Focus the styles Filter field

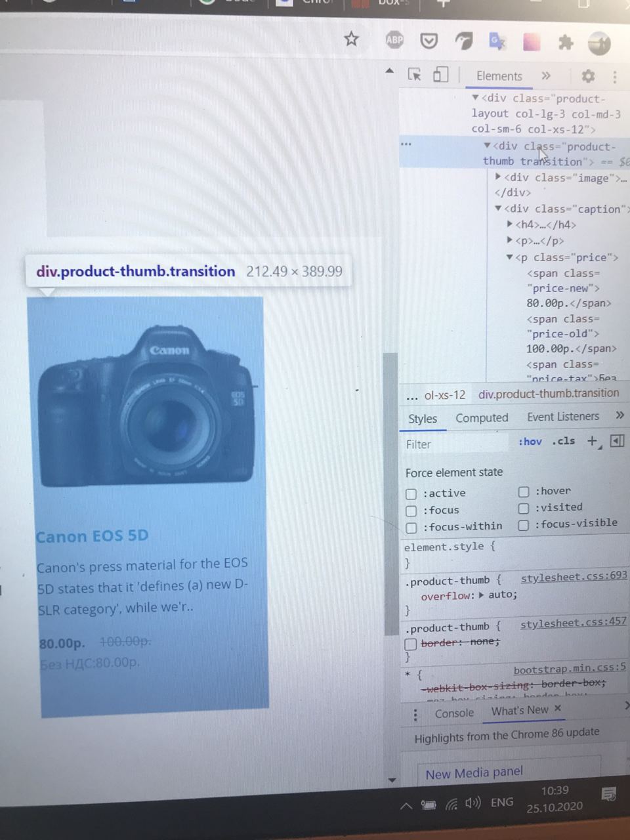tap(456, 444)
